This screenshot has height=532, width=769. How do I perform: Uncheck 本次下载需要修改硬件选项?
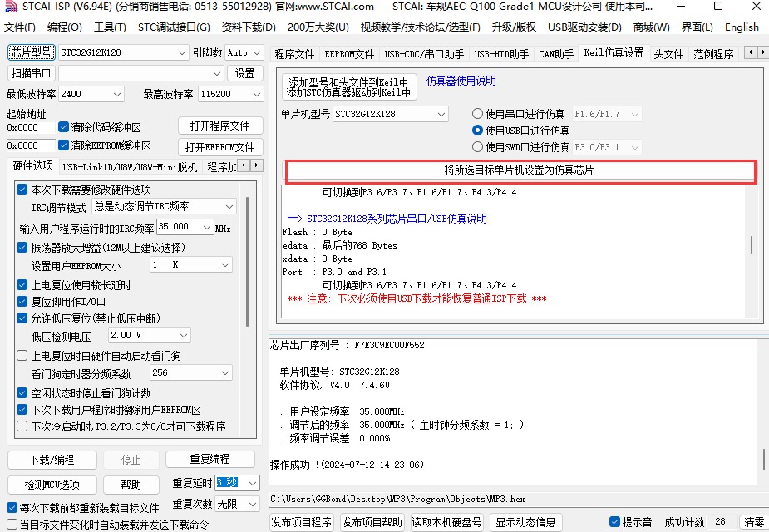pos(22,190)
